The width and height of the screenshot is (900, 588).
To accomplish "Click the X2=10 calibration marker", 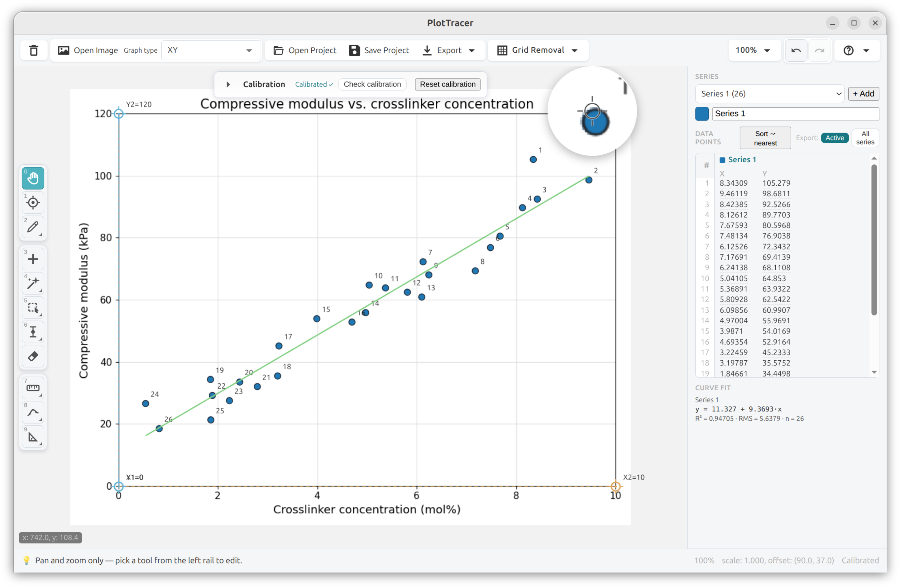I will [615, 486].
